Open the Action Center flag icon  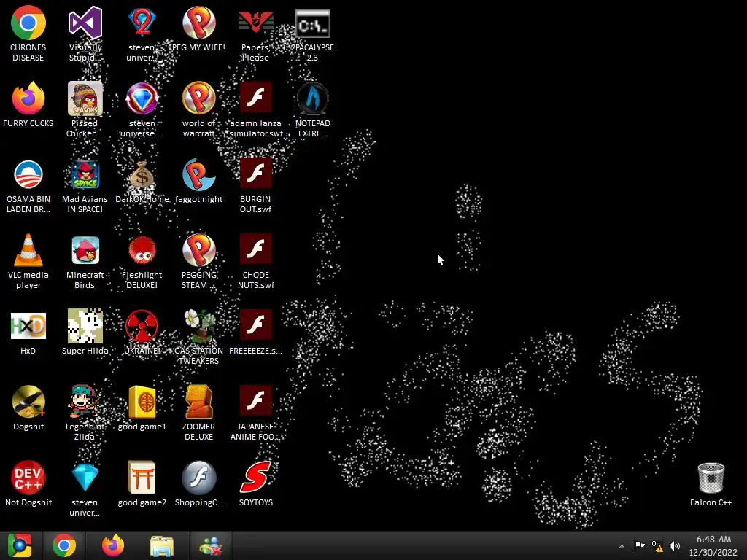coord(639,545)
